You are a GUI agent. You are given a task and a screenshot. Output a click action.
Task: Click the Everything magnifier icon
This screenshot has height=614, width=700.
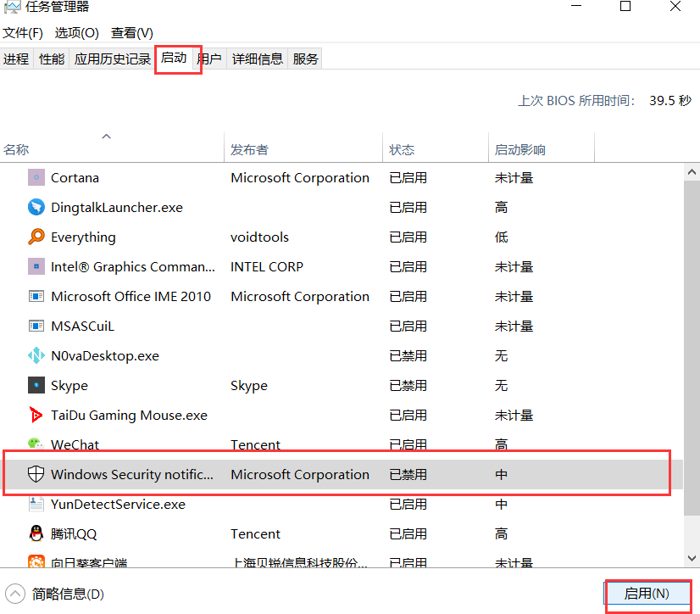(x=36, y=237)
